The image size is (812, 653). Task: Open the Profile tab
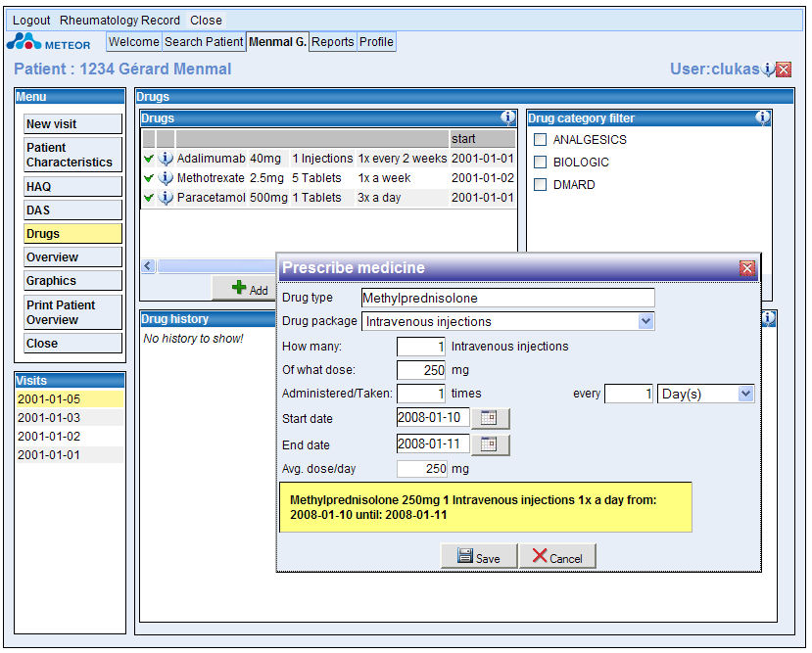pyautogui.click(x=376, y=42)
